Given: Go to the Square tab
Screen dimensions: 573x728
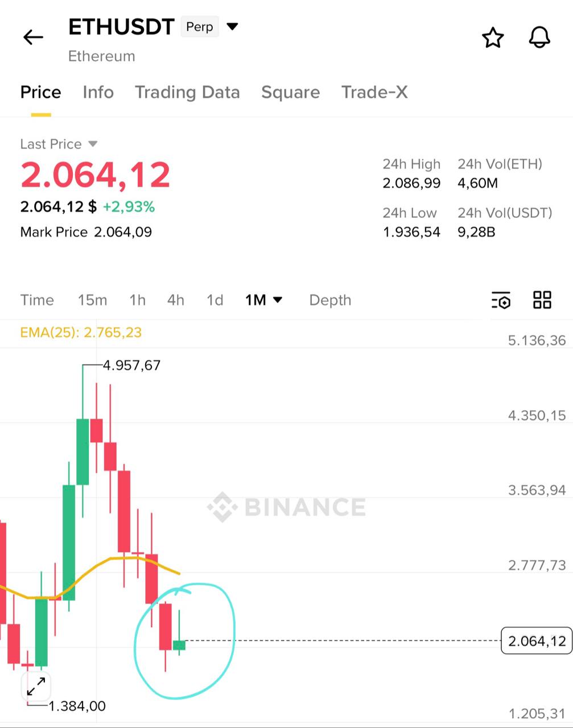Looking at the screenshot, I should (x=290, y=92).
